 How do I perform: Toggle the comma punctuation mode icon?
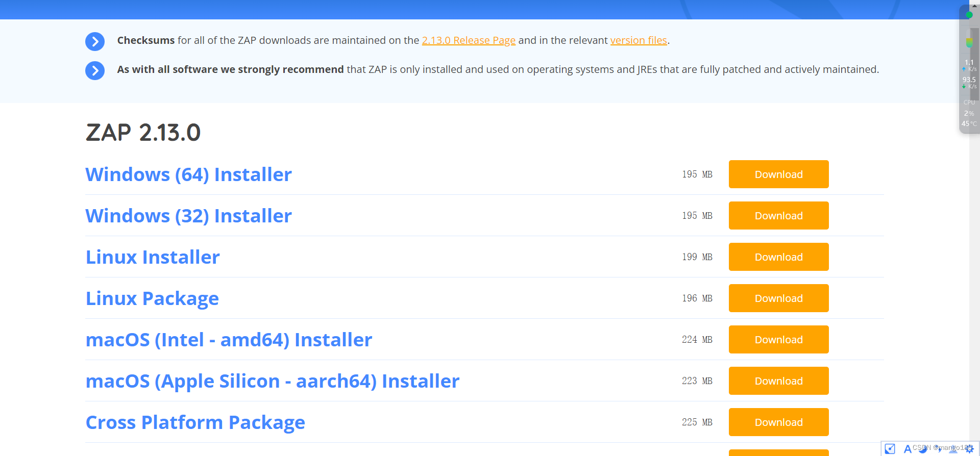[x=939, y=449]
